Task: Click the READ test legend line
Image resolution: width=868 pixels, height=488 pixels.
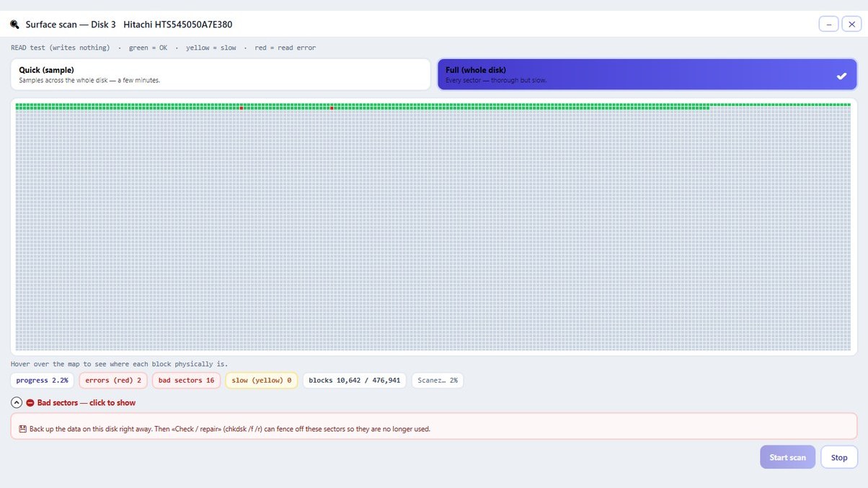Action: (x=163, y=48)
